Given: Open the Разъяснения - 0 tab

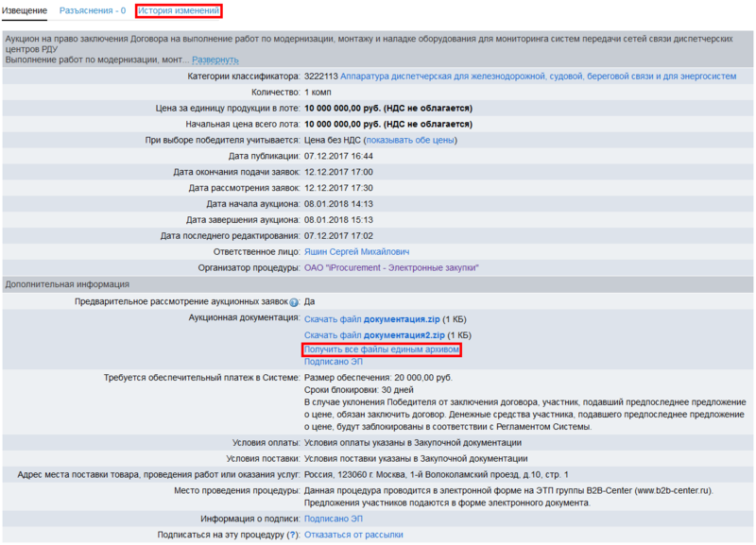Looking at the screenshot, I should (92, 10).
